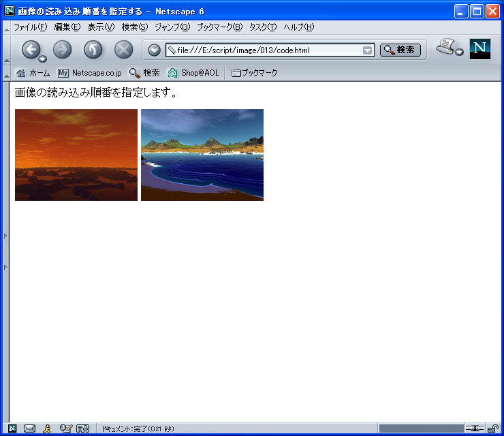Maximize the Netscape 6 window

click(x=477, y=12)
